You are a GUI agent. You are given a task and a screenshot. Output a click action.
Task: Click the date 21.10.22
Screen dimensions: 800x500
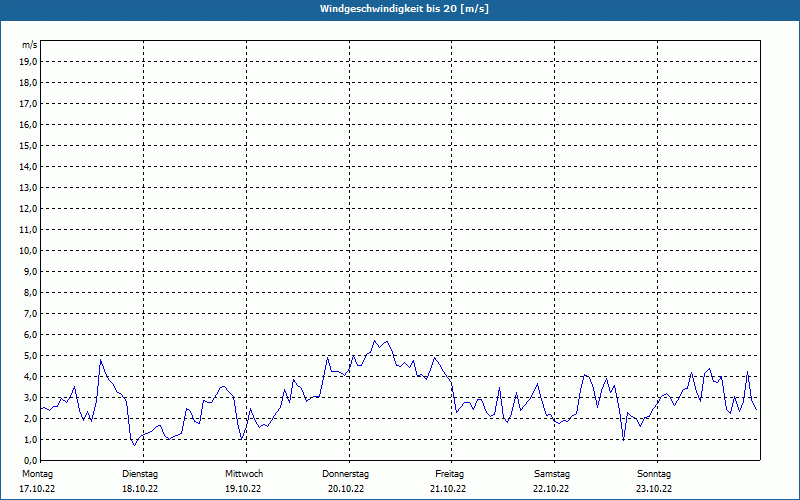pyautogui.click(x=448, y=489)
